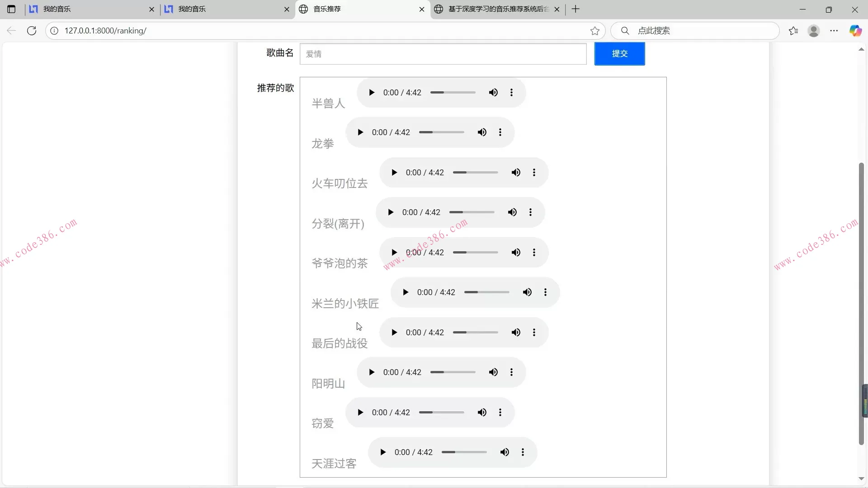The height and width of the screenshot is (488, 868).
Task: Click the 提交 submit button
Action: (619, 53)
